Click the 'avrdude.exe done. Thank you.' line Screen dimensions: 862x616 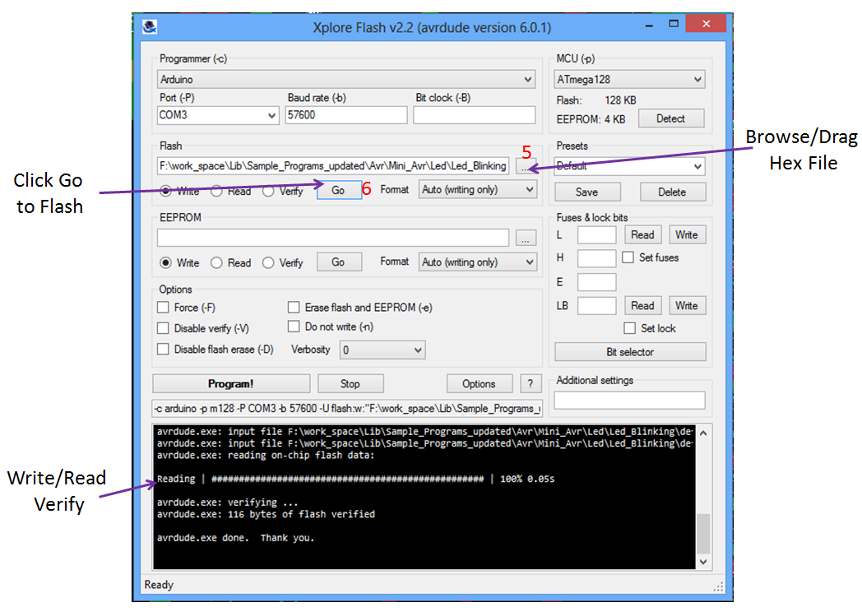[x=235, y=538]
